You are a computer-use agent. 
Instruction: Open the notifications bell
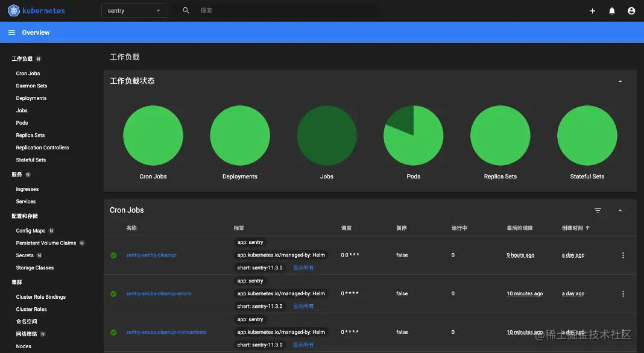[612, 11]
